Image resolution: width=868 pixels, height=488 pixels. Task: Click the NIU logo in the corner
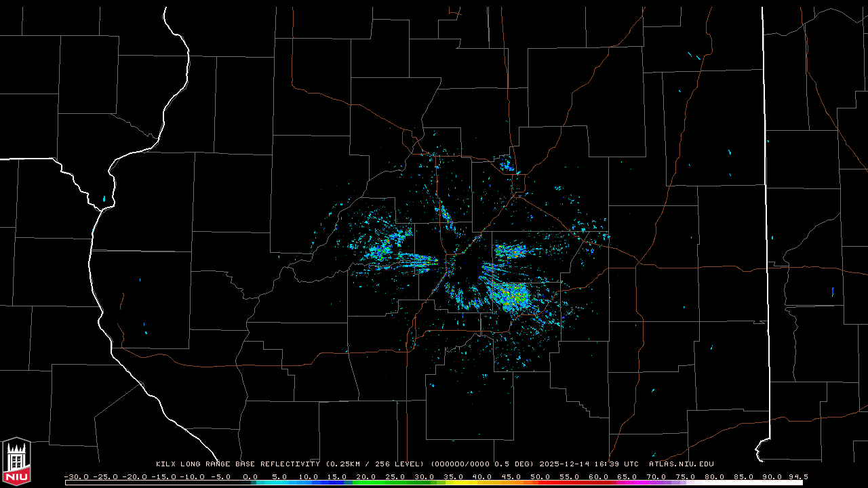point(16,462)
